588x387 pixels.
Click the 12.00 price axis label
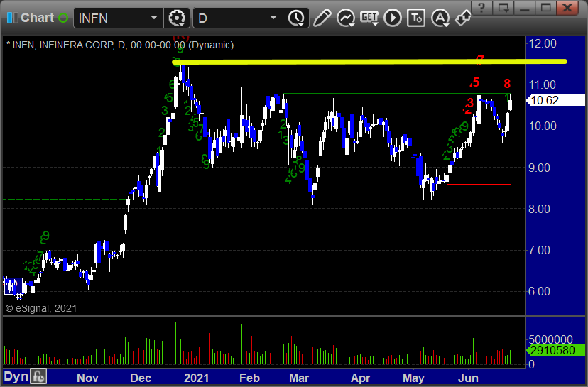point(543,43)
